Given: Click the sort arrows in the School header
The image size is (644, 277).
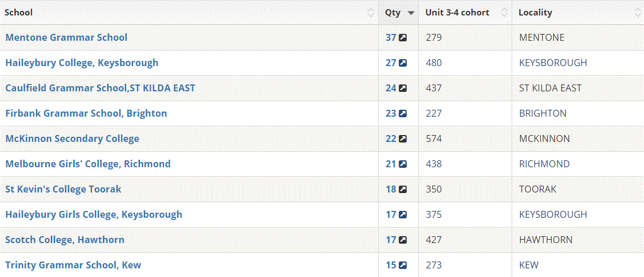Looking at the screenshot, I should (x=371, y=13).
